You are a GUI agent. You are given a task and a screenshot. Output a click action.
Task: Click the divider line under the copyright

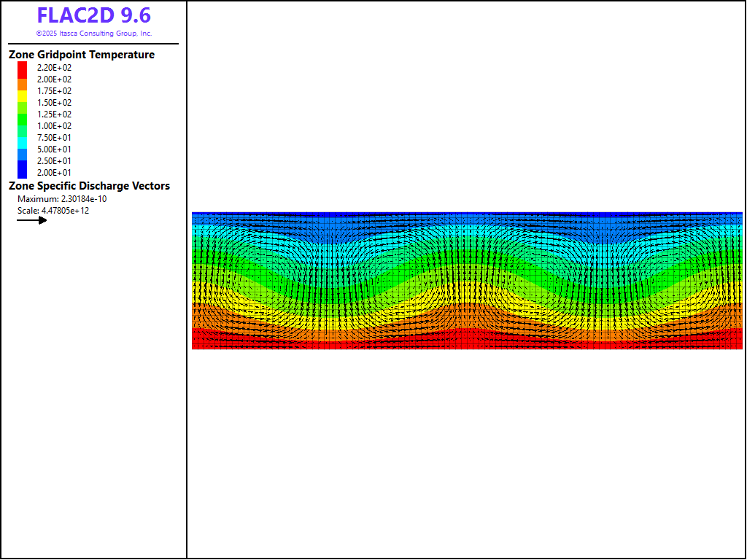pos(93,44)
